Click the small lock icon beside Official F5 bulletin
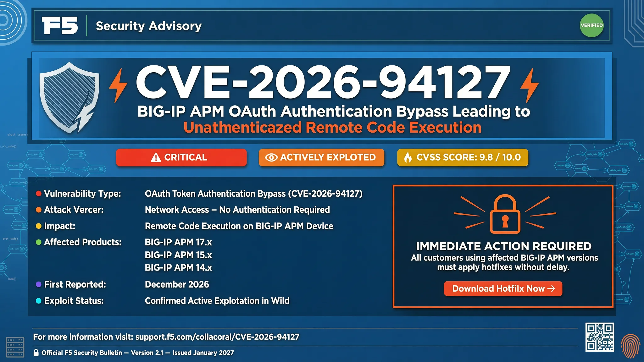This screenshot has height=362, width=644. (36, 353)
